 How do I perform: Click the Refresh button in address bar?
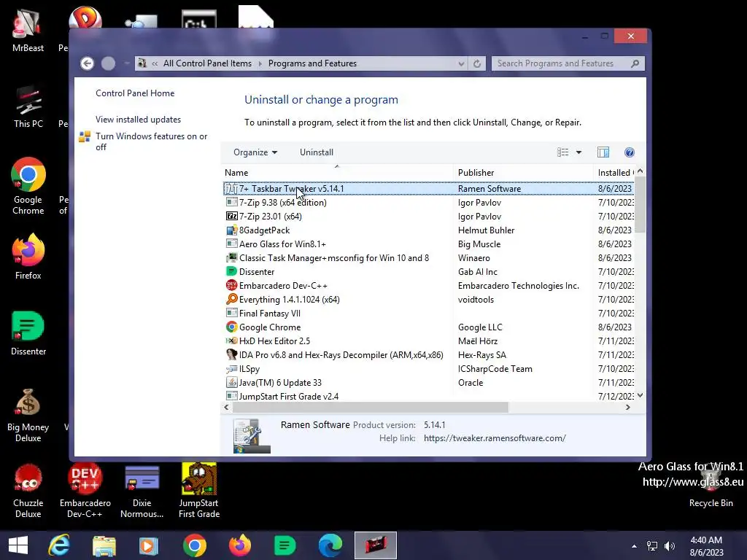pos(477,63)
